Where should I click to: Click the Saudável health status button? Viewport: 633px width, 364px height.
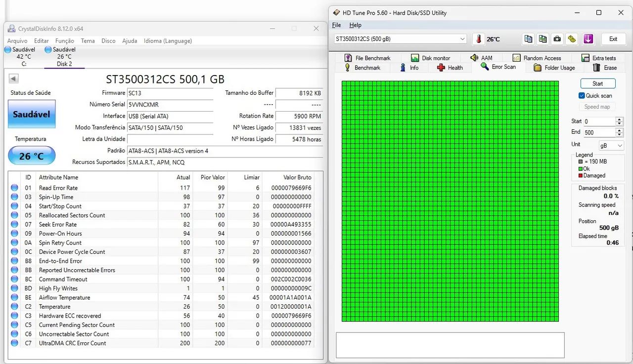(32, 114)
